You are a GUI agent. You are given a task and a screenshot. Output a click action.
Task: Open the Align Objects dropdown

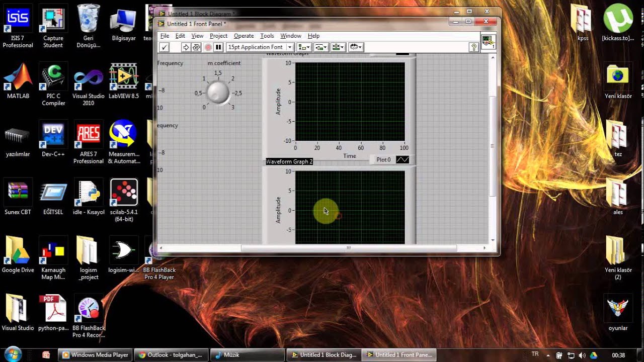coord(304,47)
